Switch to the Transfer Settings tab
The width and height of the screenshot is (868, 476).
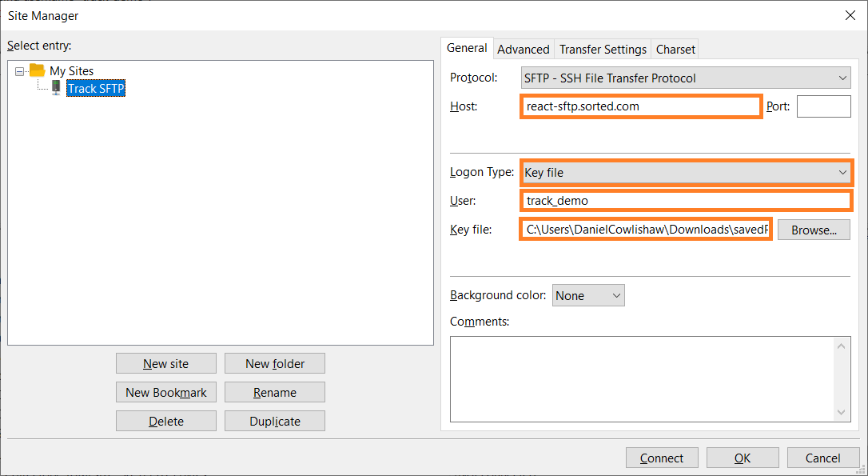(x=602, y=49)
